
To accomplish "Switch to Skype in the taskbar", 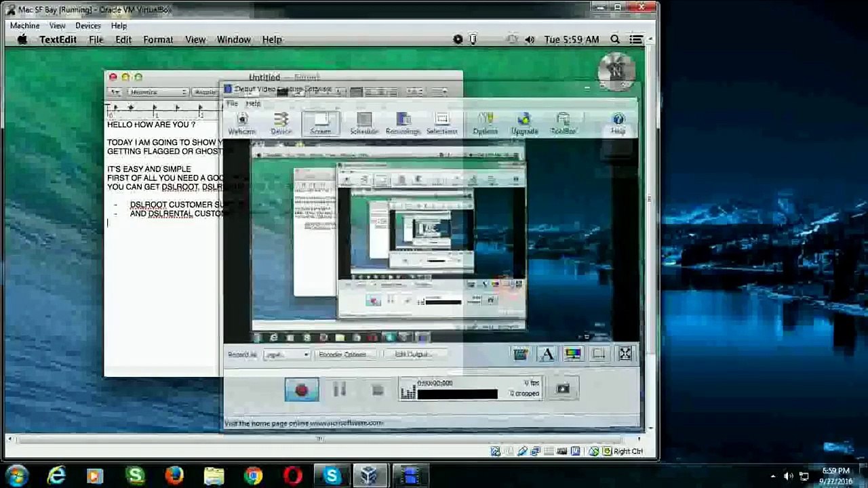I will pos(332,476).
